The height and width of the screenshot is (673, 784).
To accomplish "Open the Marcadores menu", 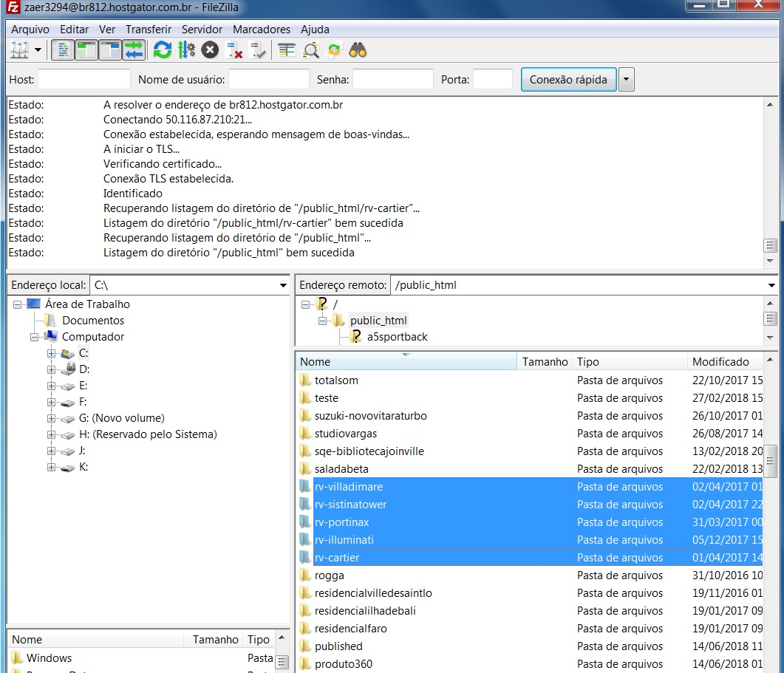I will 262,30.
